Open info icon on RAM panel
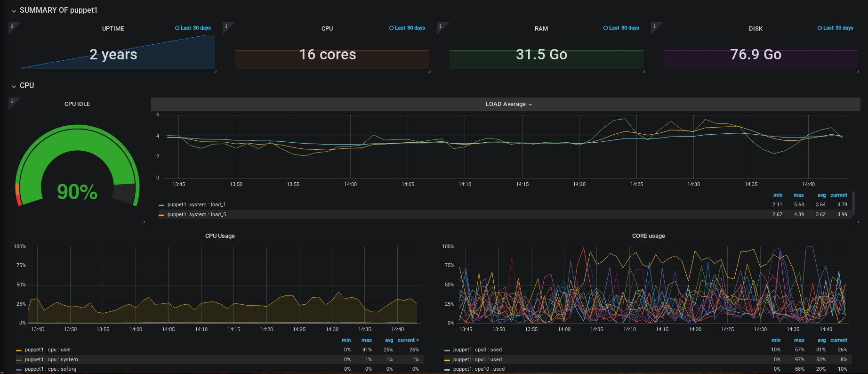 (440, 26)
